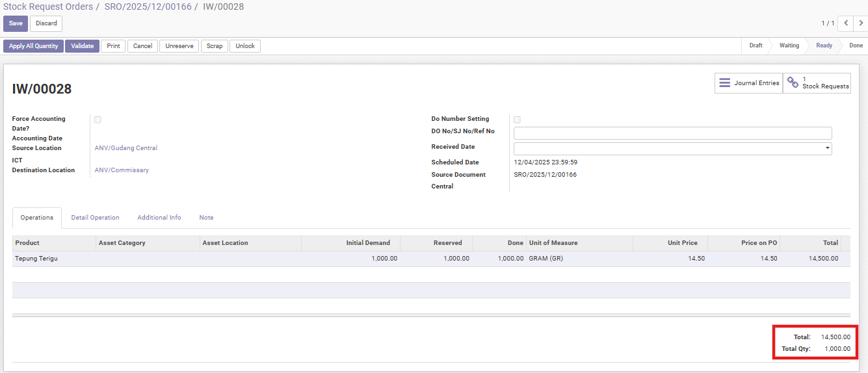This screenshot has width=868, height=373.
Task: Validate the transfer IW/00028
Action: (82, 46)
